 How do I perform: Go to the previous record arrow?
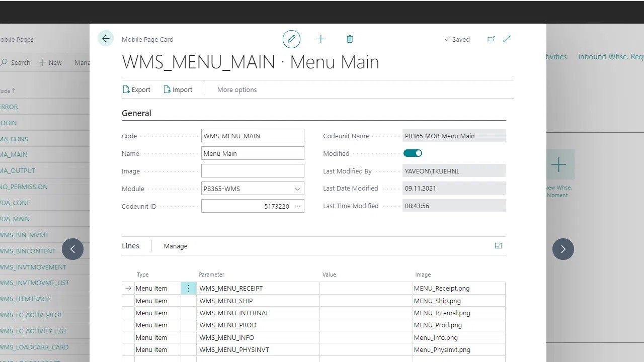pos(72,249)
